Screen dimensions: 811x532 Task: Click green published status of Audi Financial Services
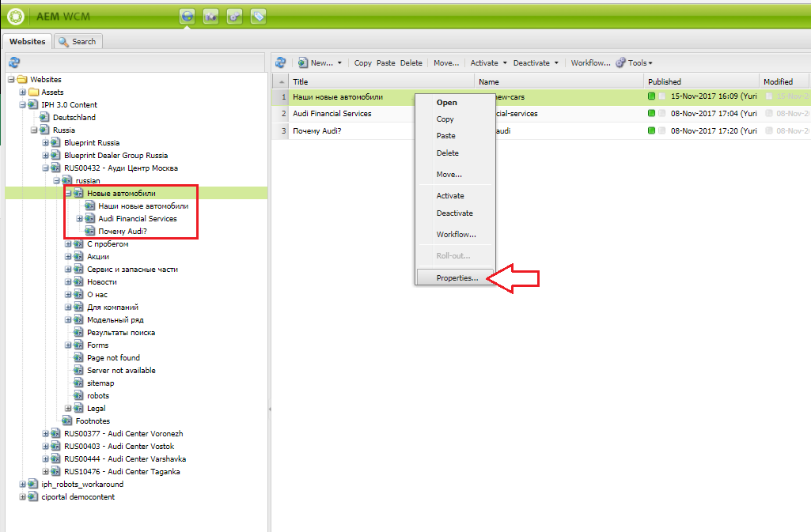pos(652,113)
